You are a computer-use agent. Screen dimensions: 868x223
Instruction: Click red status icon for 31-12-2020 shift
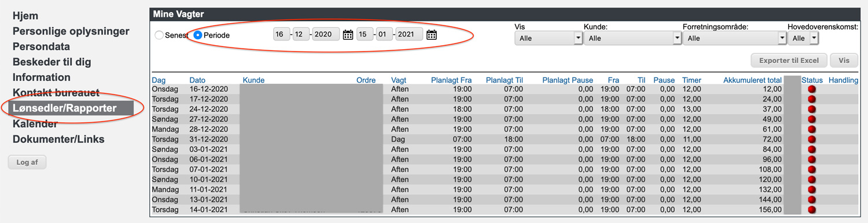click(x=811, y=139)
